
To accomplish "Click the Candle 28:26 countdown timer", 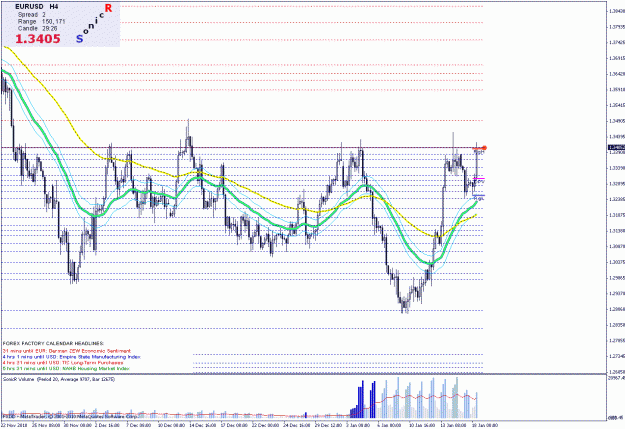I will 37,28.
